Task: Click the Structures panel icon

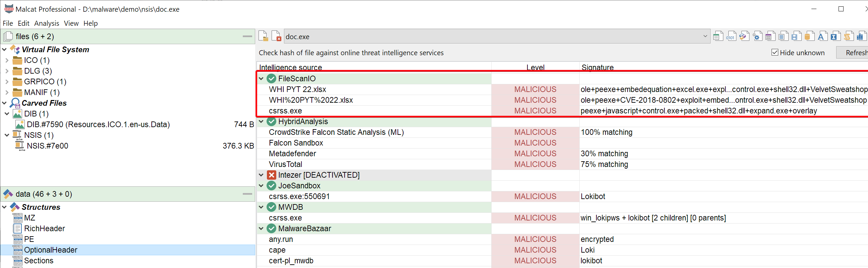Action: tap(15, 207)
